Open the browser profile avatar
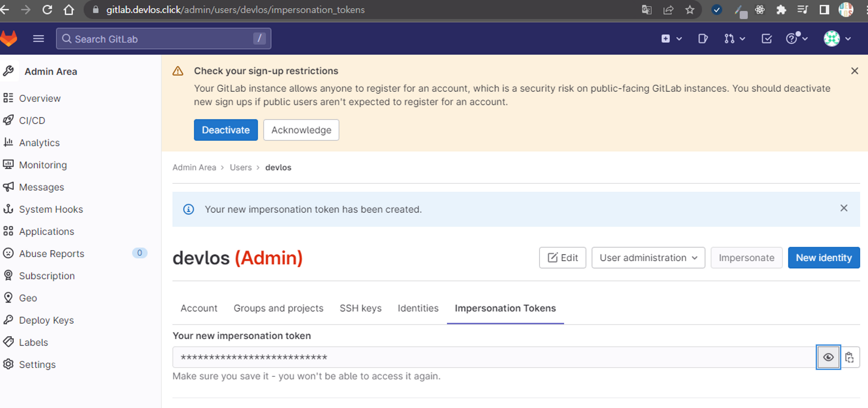The image size is (868, 408). (x=846, y=10)
